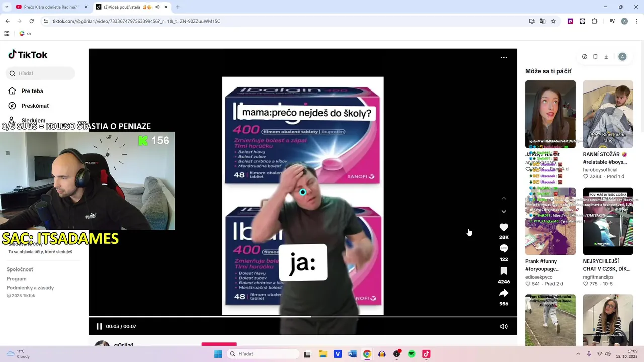The width and height of the screenshot is (644, 362).
Task: Open the Preskúmať page
Action: 35,106
